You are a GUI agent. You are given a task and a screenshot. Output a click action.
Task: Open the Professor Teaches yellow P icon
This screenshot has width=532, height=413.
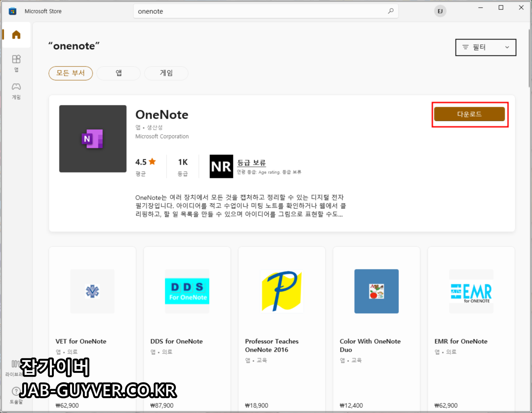point(282,291)
